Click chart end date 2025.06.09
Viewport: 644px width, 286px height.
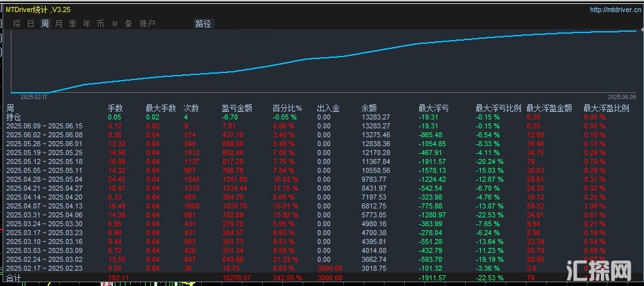click(622, 97)
